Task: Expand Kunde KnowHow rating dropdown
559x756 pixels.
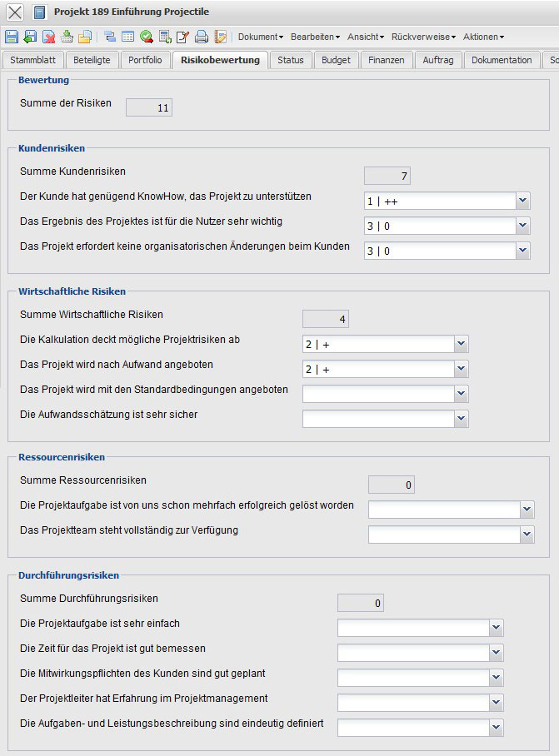Action: [522, 201]
